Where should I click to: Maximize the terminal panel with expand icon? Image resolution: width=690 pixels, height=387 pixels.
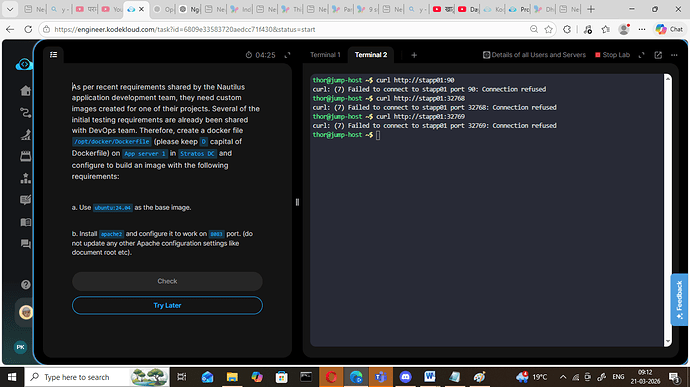click(x=642, y=55)
